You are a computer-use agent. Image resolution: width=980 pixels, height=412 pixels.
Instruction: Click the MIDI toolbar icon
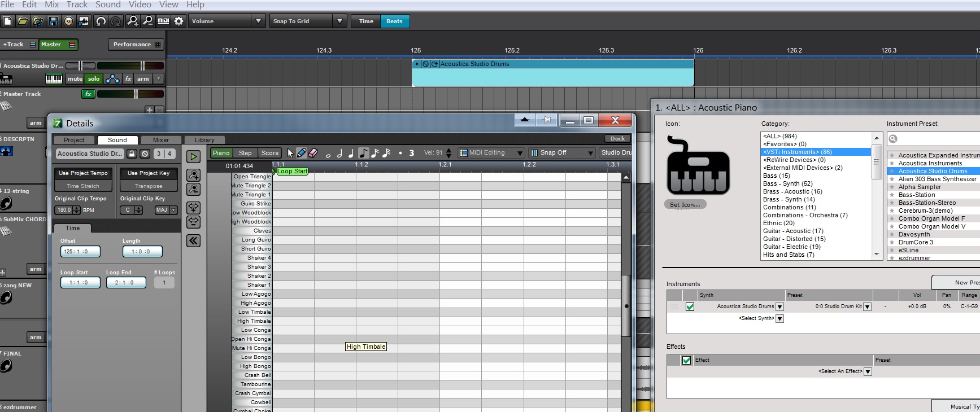[x=163, y=21]
